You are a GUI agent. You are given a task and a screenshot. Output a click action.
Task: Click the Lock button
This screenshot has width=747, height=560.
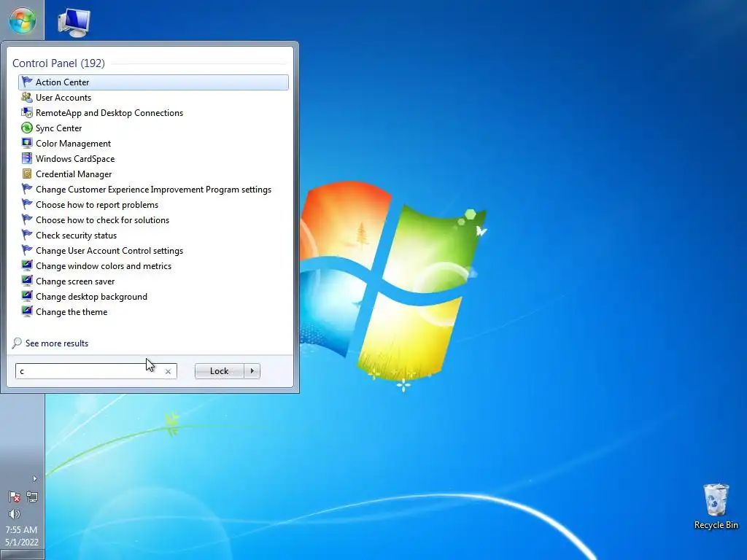[x=219, y=371]
